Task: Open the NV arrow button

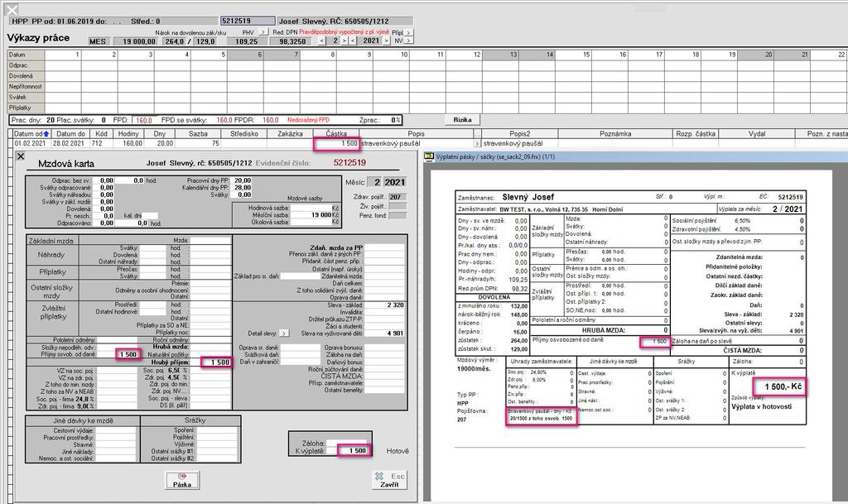Action: 409,41
